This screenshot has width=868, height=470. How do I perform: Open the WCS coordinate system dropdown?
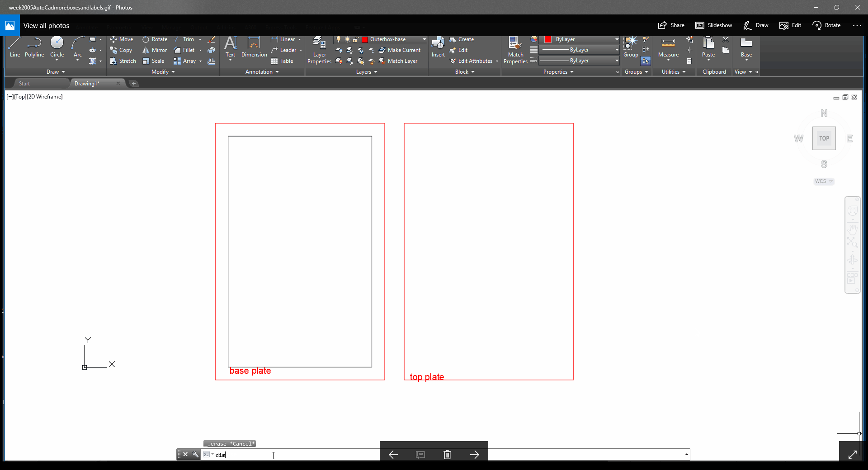pyautogui.click(x=824, y=181)
